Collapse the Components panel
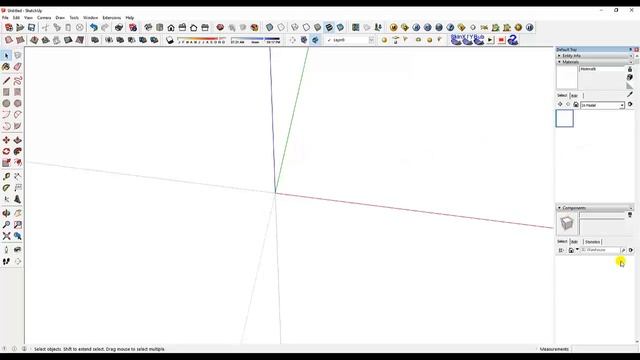This screenshot has height=360, width=640. point(560,208)
